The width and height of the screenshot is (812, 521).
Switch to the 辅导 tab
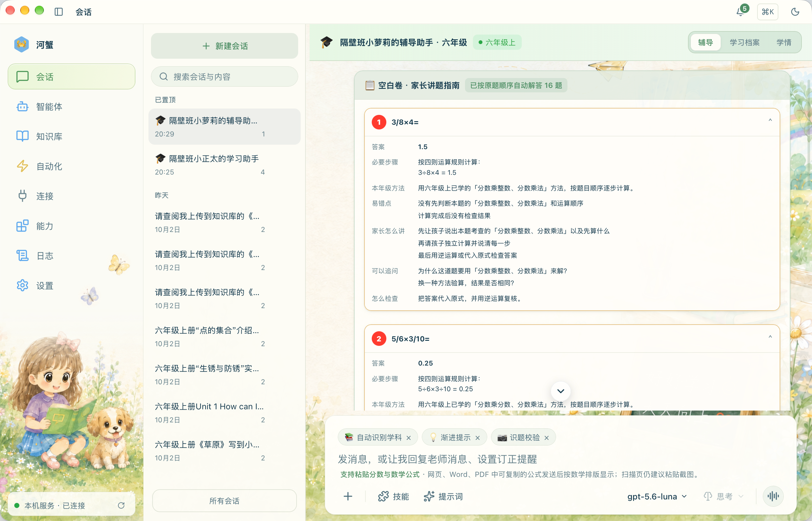pyautogui.click(x=705, y=42)
